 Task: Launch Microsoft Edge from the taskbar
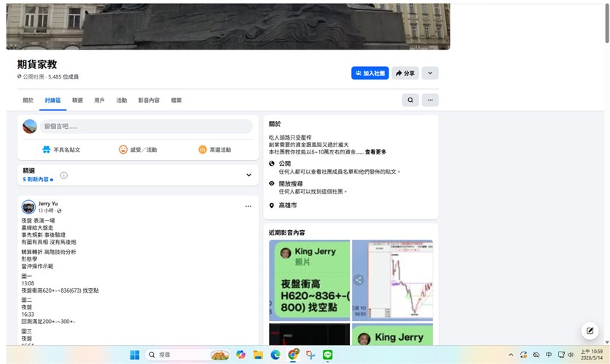coord(275,355)
